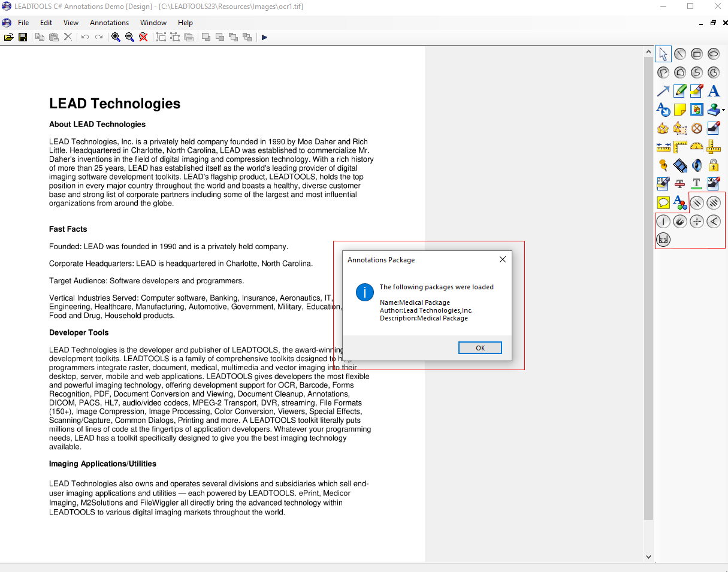
Task: Click the 'Developer Tools' heading in the document
Action: pyautogui.click(x=79, y=332)
